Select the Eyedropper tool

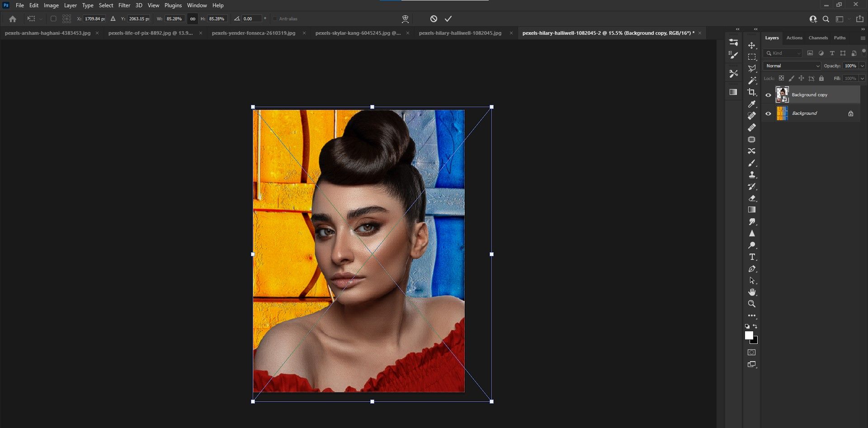click(752, 104)
